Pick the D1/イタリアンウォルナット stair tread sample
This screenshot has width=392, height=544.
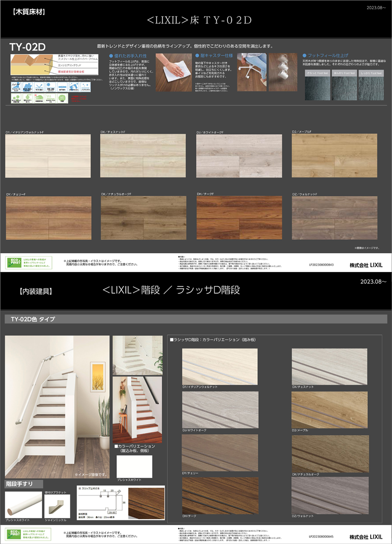point(220,366)
